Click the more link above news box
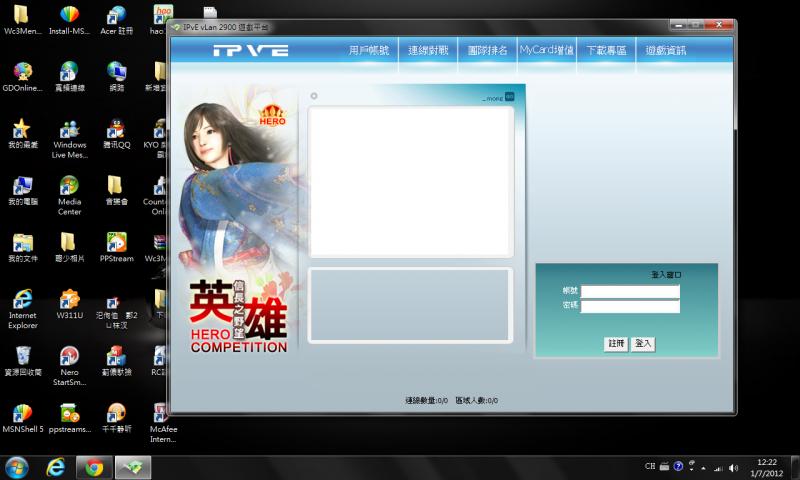The image size is (800, 480). coord(498,97)
